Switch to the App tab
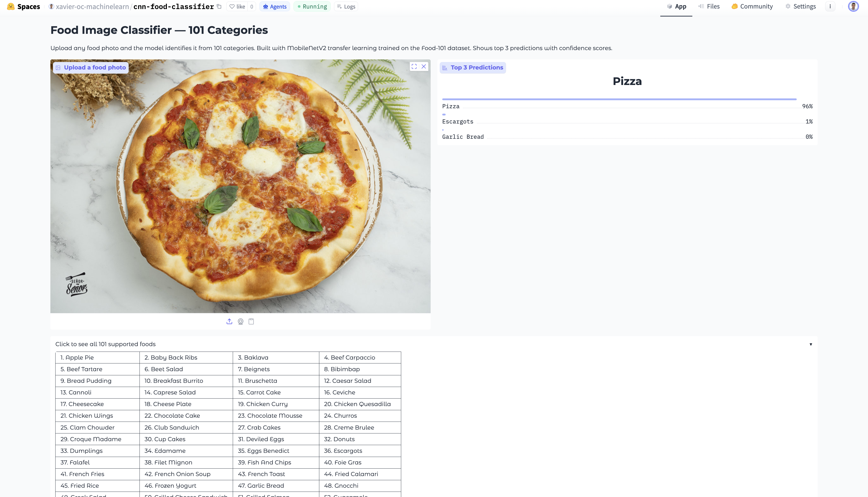This screenshot has width=868, height=497. 676,6
